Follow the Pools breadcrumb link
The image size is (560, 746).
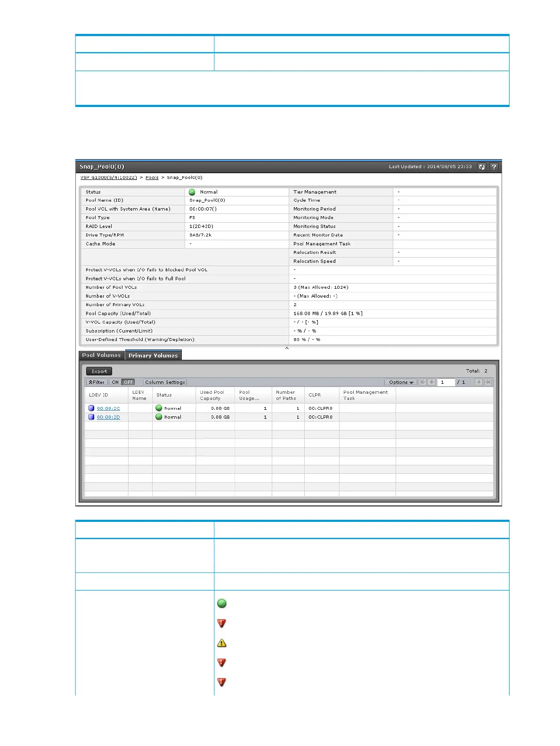point(152,178)
